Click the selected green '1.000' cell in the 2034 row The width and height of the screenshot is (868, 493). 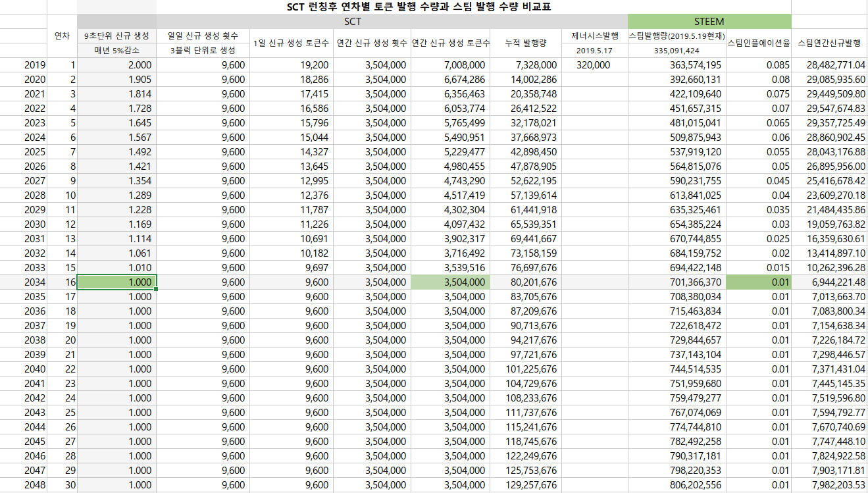[x=116, y=282]
